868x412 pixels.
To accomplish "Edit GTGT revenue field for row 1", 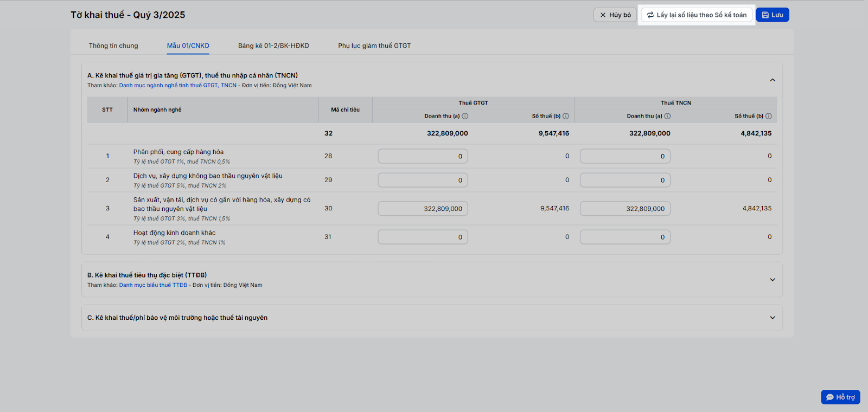I will pyautogui.click(x=423, y=156).
